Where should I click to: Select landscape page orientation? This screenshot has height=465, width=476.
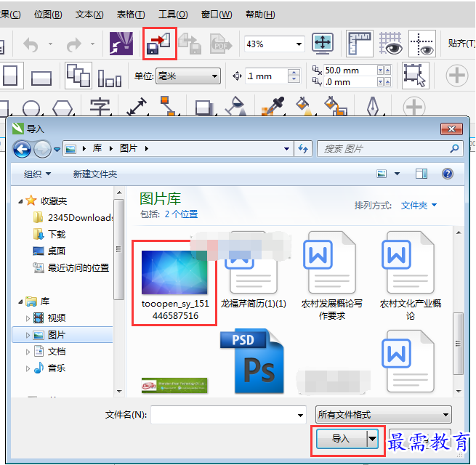[41, 78]
